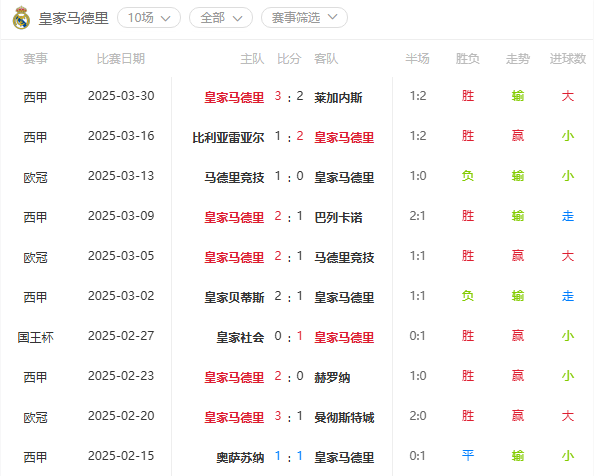This screenshot has height=476, width=594.
Task: Click the 3:2 score against 莱加内斯
Action: [x=289, y=97]
